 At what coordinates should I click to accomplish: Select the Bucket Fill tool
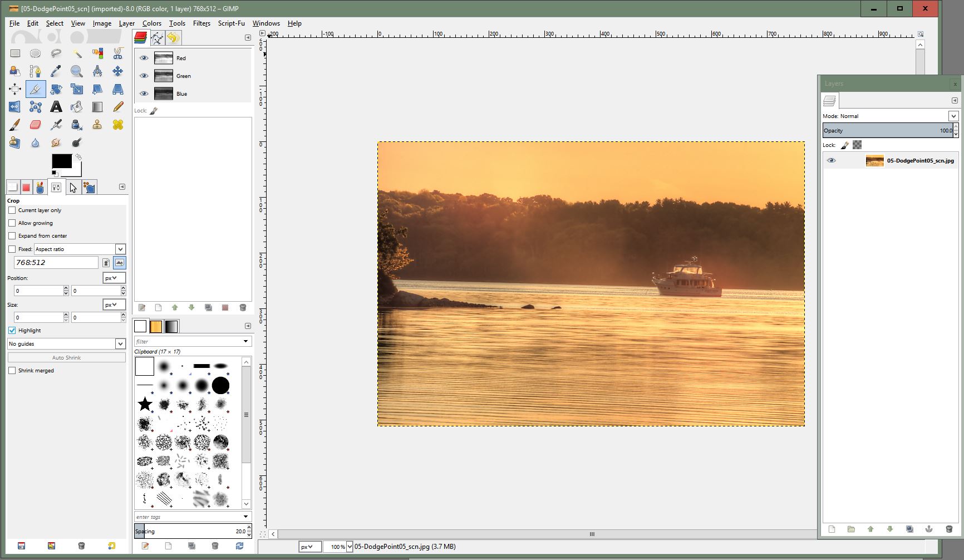tap(77, 107)
